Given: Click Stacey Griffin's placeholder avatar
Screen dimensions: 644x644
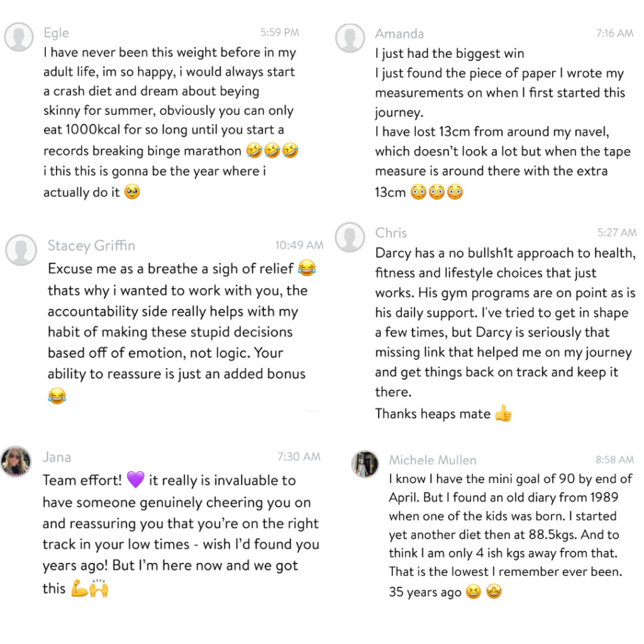Looking at the screenshot, I should click(x=21, y=250).
